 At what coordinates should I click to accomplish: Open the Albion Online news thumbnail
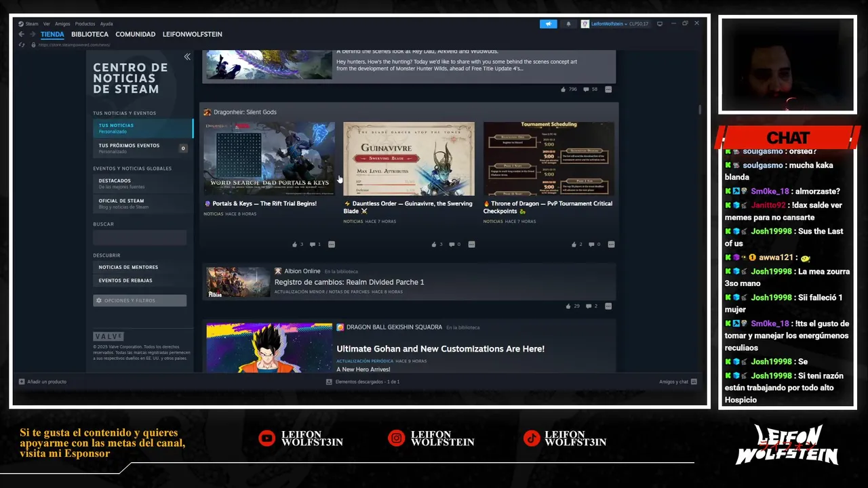pyautogui.click(x=238, y=283)
